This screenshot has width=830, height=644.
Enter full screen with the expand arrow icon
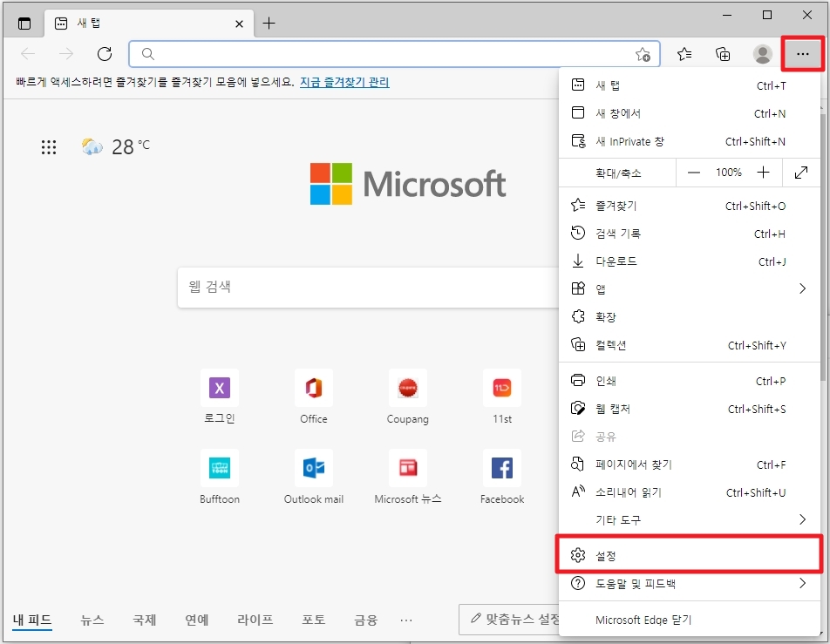[x=801, y=173]
